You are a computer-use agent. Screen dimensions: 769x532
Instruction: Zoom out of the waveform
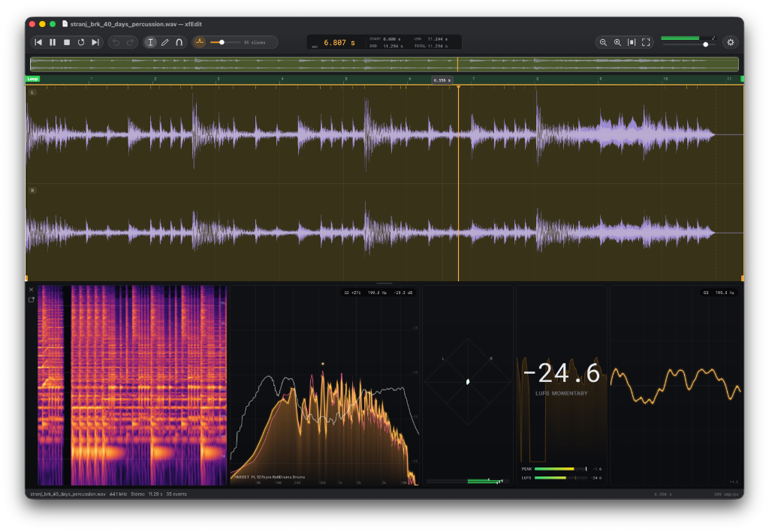603,43
